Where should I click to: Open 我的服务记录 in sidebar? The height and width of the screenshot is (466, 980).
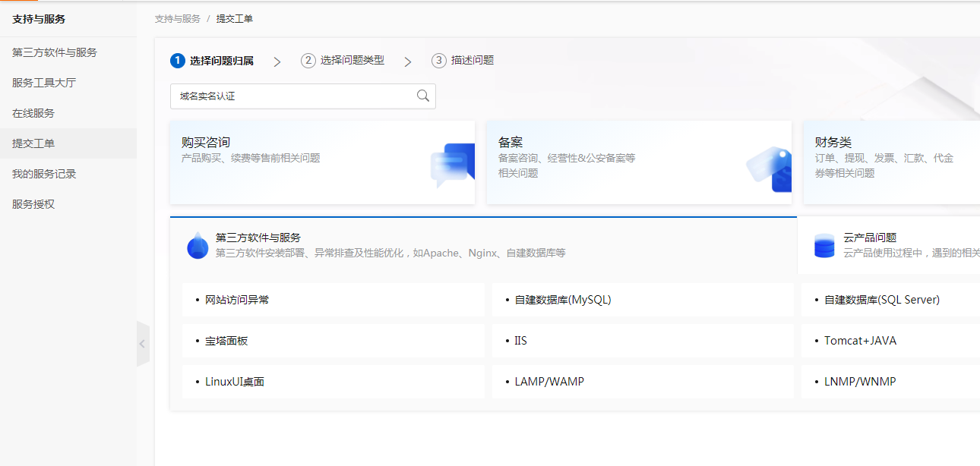point(68,174)
